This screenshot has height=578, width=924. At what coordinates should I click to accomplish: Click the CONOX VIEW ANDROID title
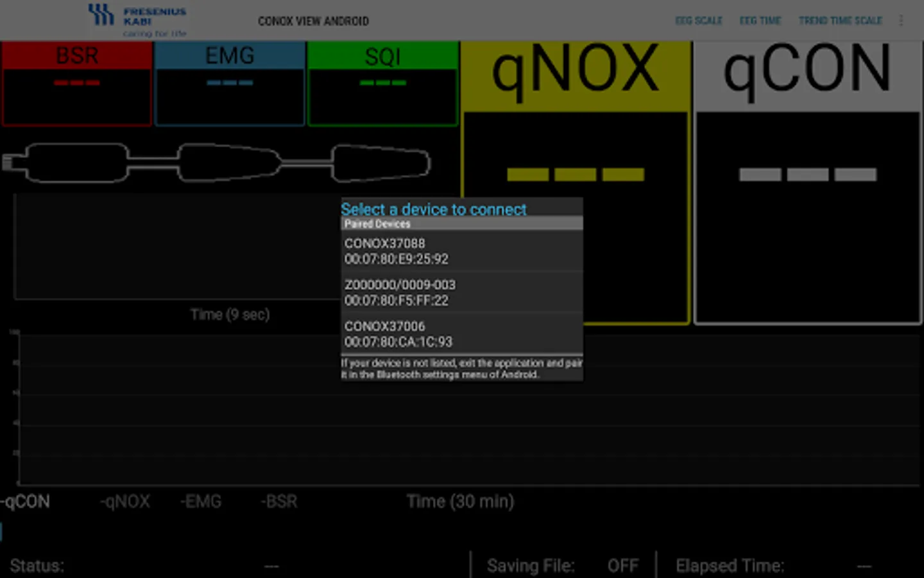coord(313,21)
